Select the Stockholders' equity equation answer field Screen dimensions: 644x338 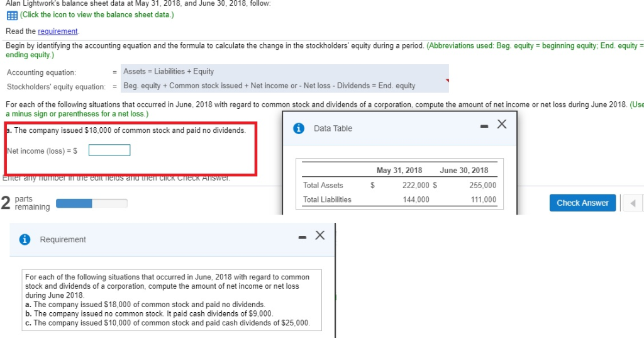285,86
